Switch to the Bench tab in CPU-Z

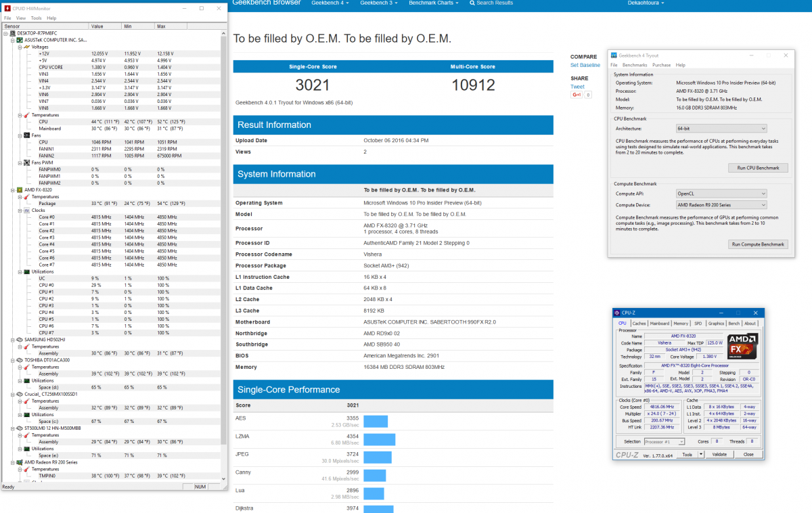tap(734, 324)
